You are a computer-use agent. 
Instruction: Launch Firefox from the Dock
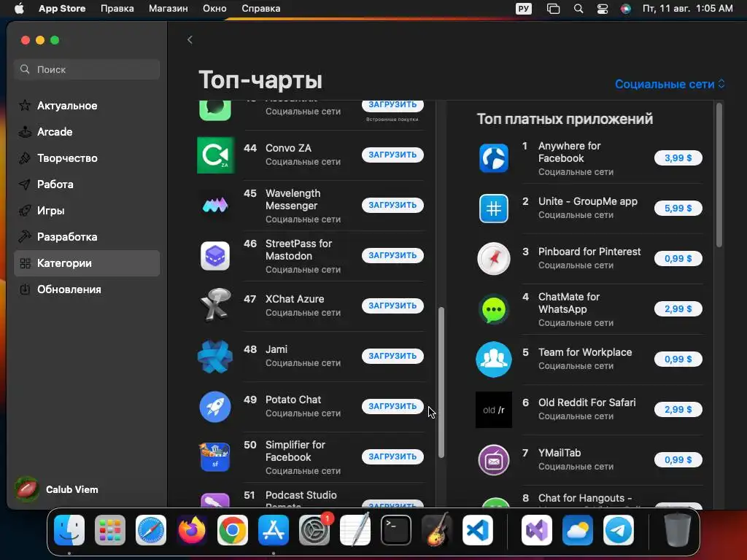192,530
